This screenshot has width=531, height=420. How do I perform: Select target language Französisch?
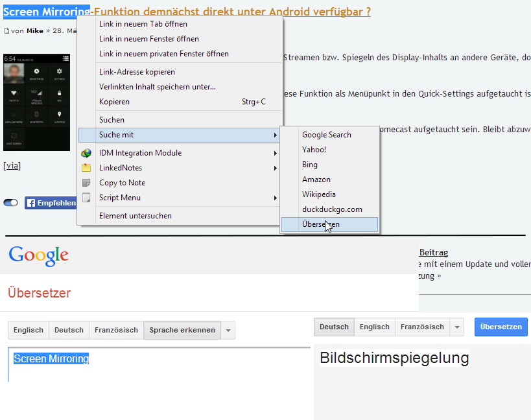point(422,327)
